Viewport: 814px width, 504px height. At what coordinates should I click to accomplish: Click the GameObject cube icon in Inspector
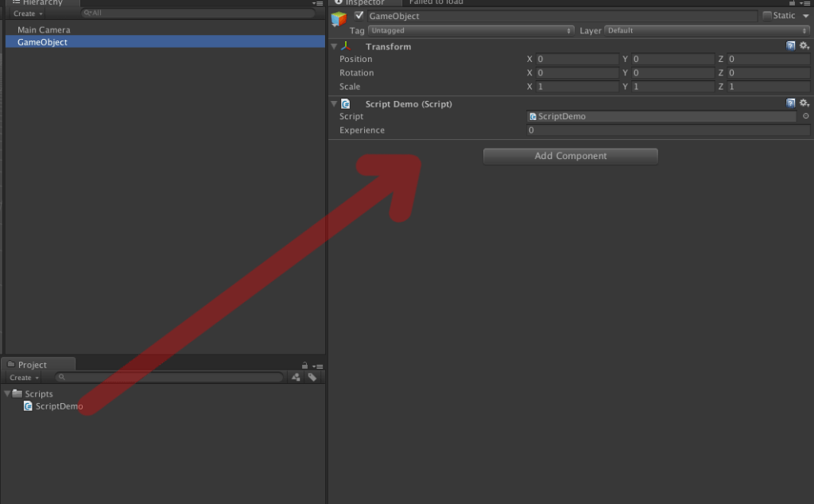(x=339, y=19)
